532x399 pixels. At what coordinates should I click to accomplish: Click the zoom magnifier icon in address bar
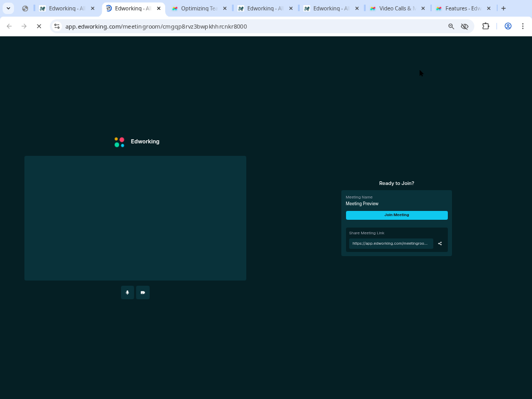coord(451,26)
